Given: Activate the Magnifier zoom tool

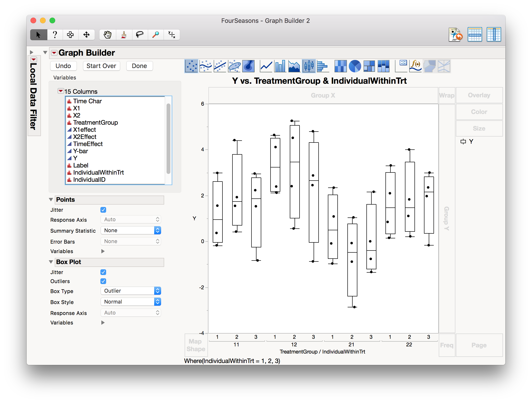Looking at the screenshot, I should point(156,35).
